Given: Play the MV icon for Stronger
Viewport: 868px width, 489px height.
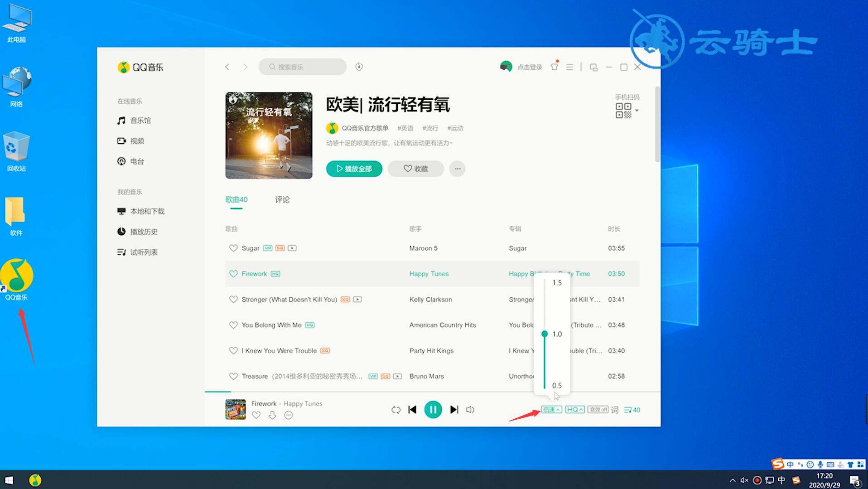Looking at the screenshot, I should (357, 300).
